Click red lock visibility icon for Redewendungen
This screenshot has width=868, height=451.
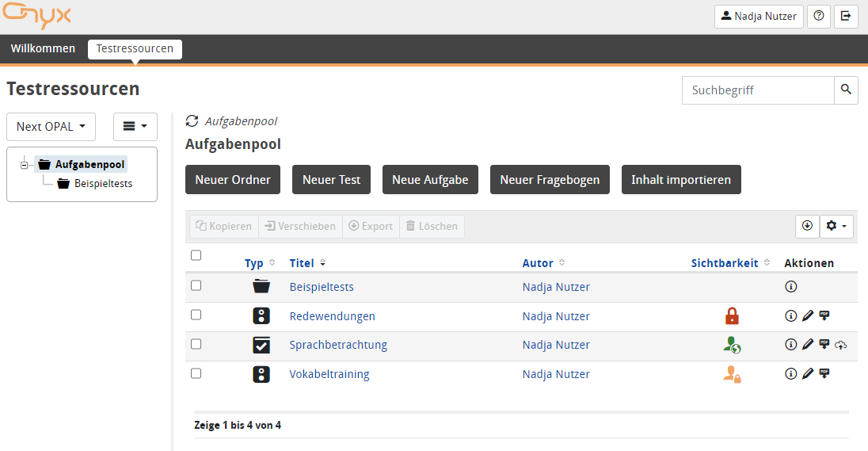tap(732, 315)
